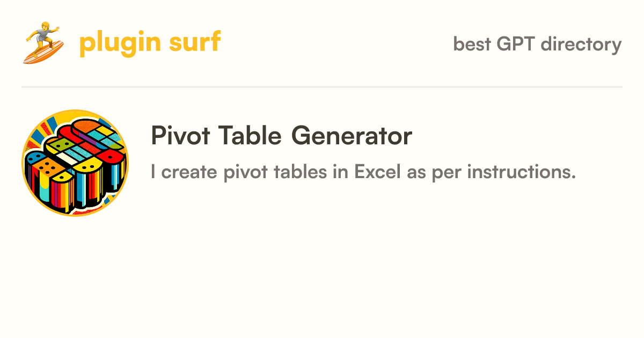
Task: Click the word "directory" in the tagline
Action: tap(581, 45)
